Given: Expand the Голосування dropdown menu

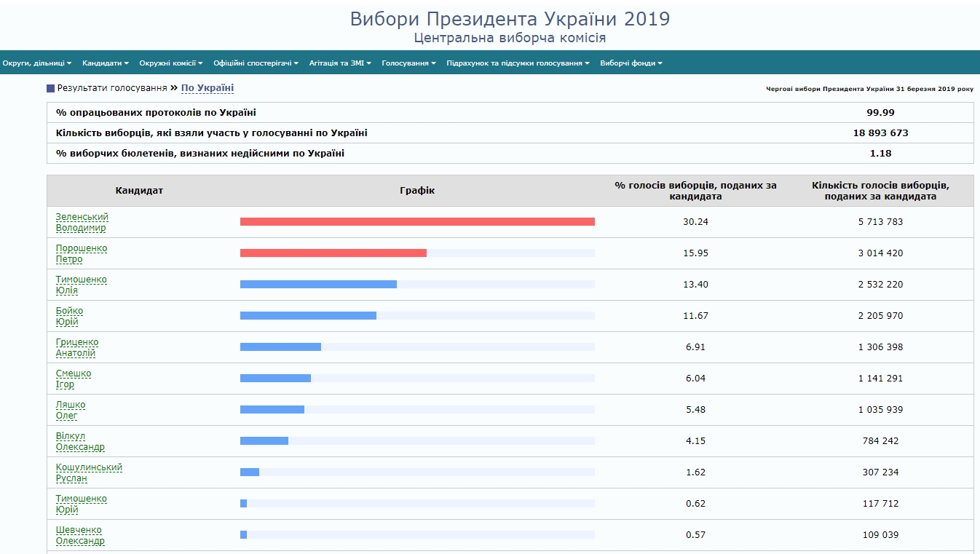Looking at the screenshot, I should click(x=409, y=63).
